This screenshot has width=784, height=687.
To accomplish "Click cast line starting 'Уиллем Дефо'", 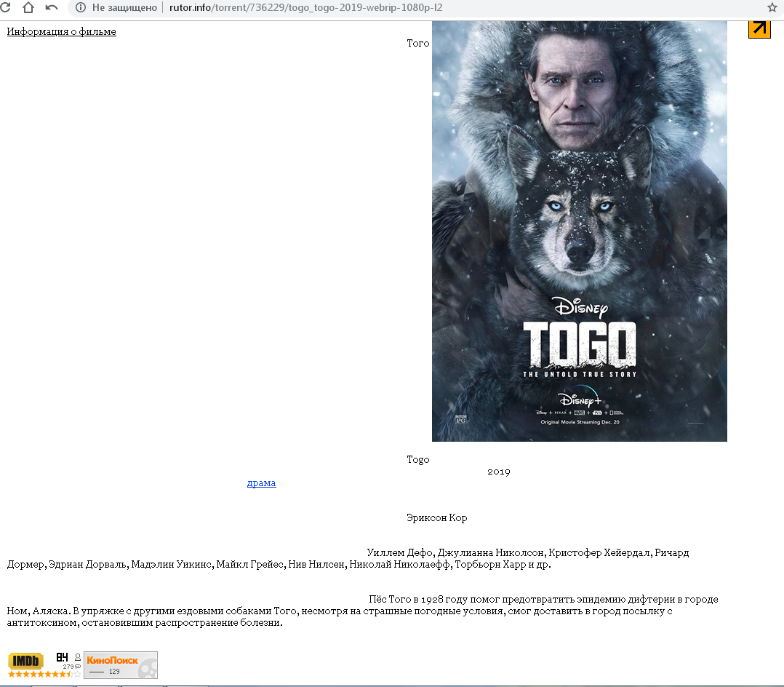I will coord(528,553).
